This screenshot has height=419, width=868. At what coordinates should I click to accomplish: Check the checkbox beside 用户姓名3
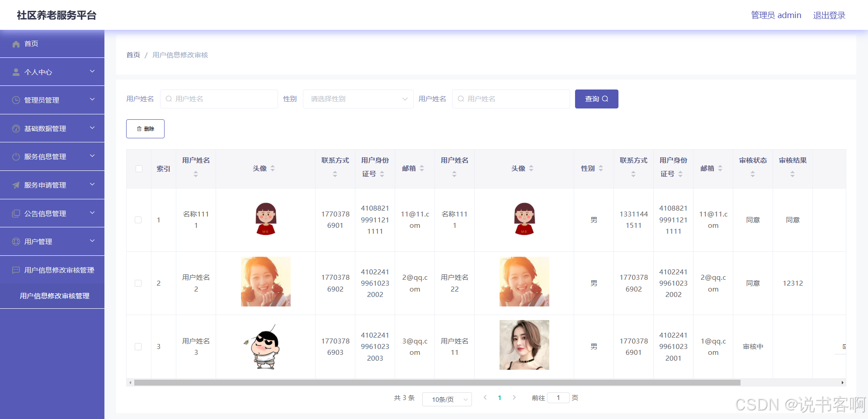click(138, 346)
